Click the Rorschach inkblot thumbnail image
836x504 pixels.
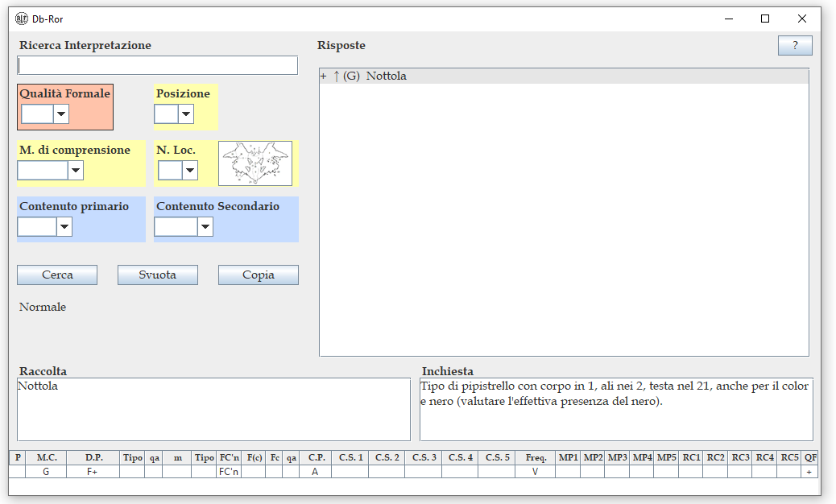coord(255,163)
